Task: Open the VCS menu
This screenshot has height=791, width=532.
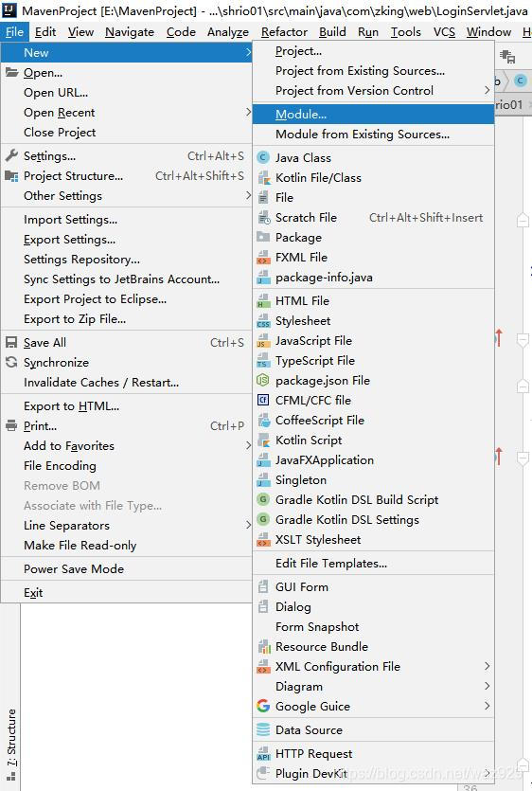Action: click(x=444, y=32)
